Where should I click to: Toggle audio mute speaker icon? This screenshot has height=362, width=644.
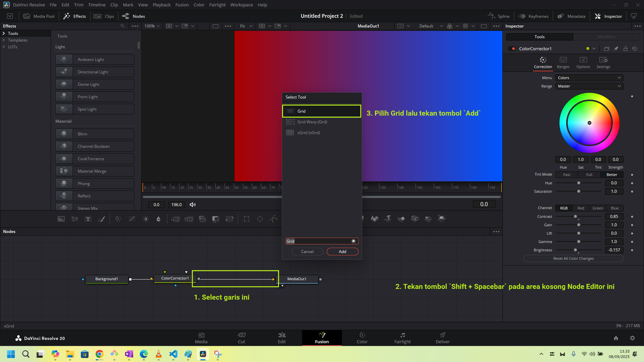pyautogui.click(x=193, y=204)
